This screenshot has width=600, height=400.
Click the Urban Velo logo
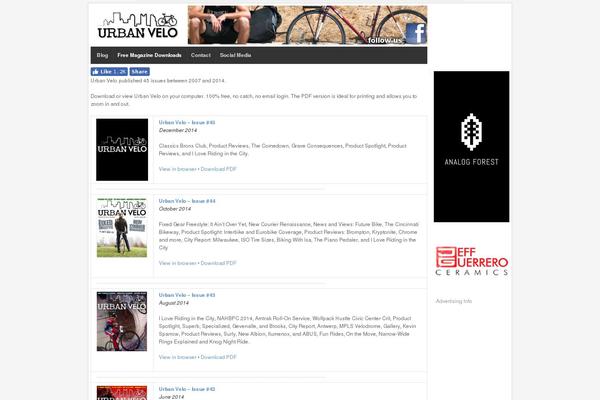pyautogui.click(x=137, y=25)
